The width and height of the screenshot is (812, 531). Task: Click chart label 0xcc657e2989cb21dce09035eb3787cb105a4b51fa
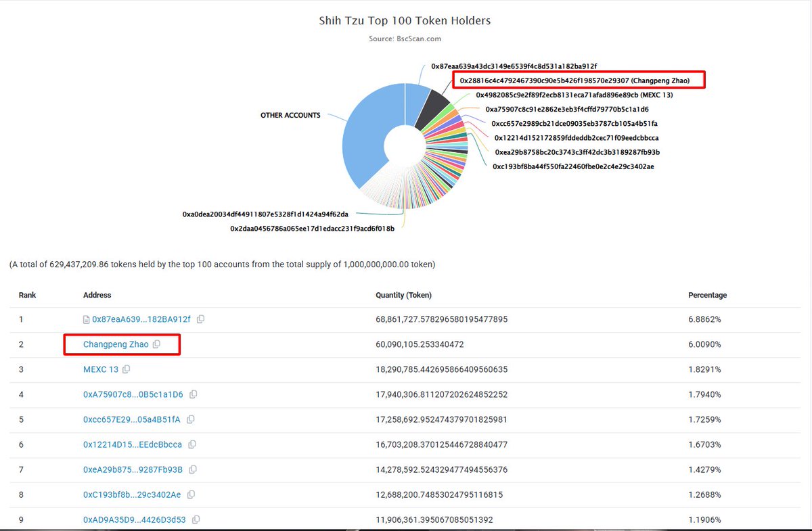click(574, 123)
